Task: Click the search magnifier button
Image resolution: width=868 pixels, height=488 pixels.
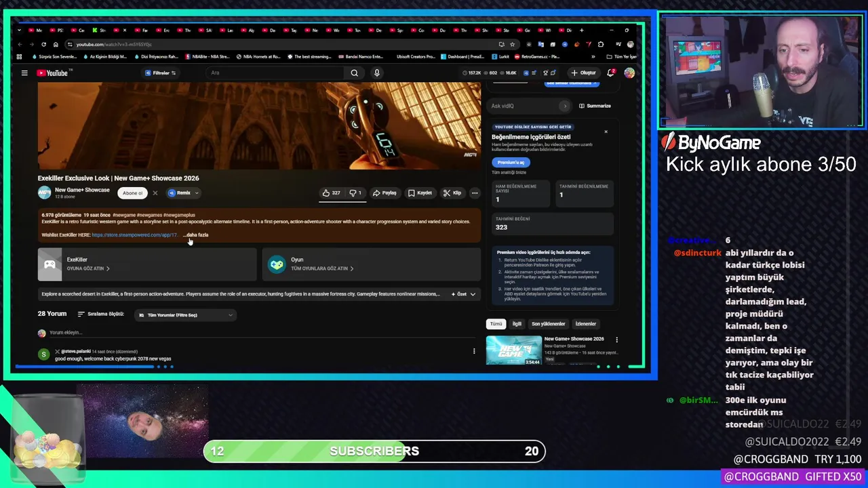Action: pos(354,73)
